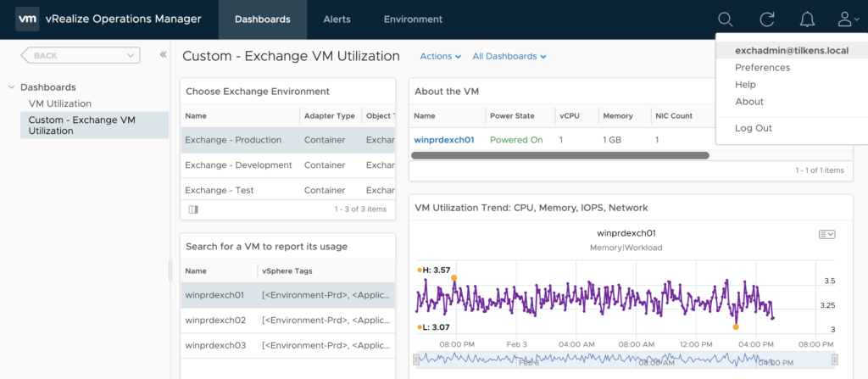Select VM Utilization dashboard in sidebar

point(60,103)
